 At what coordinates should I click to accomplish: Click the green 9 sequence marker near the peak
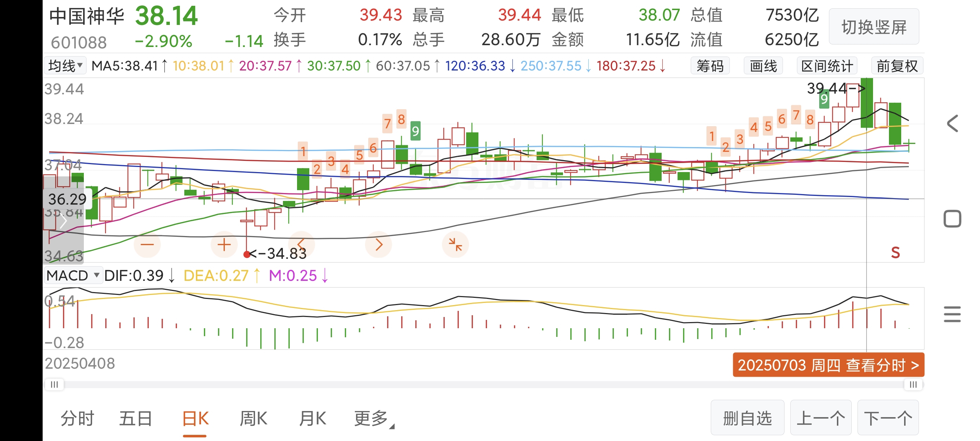point(824,99)
